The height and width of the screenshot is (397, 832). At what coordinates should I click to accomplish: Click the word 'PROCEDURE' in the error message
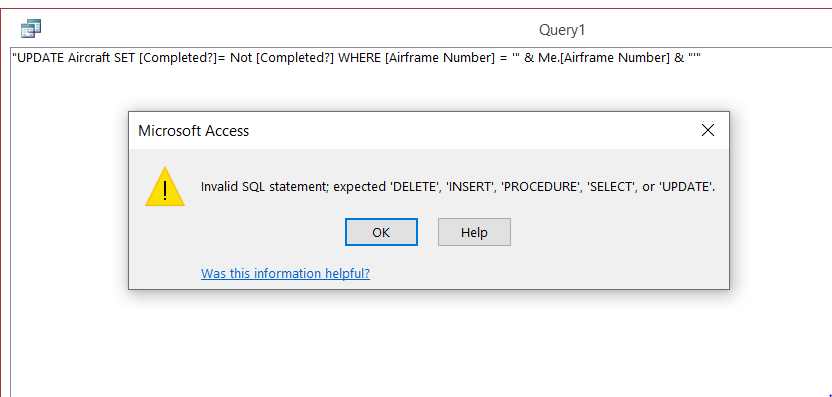tap(541, 187)
